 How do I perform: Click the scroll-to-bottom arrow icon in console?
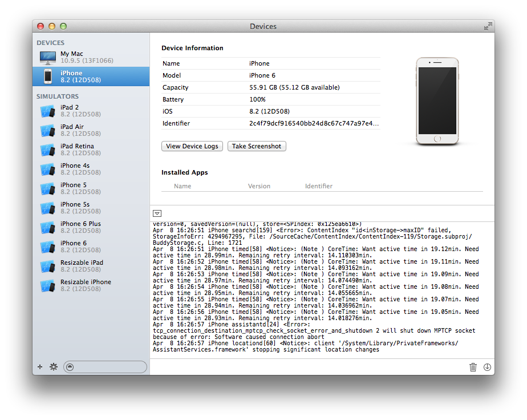point(487,367)
